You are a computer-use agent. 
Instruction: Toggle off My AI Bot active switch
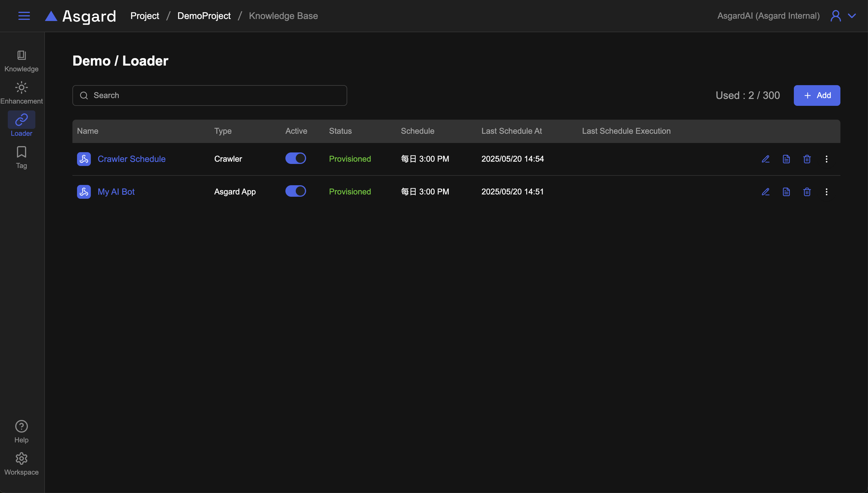tap(295, 191)
